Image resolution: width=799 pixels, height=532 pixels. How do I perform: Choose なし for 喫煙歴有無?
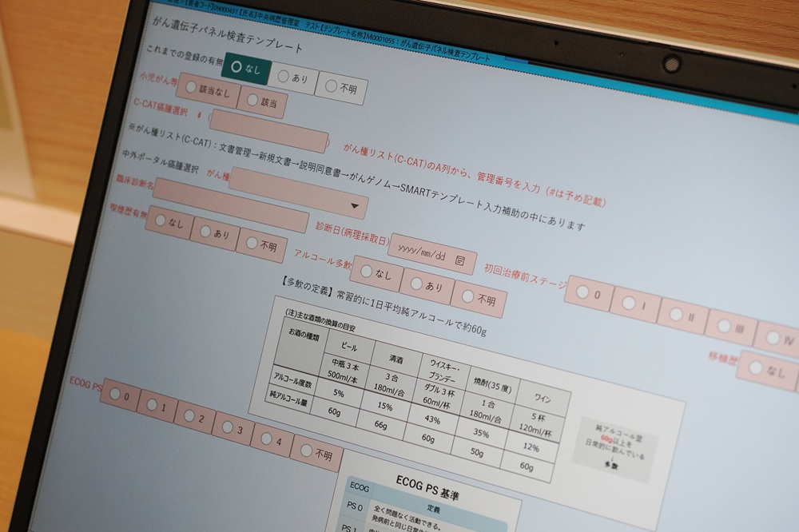tap(169, 223)
